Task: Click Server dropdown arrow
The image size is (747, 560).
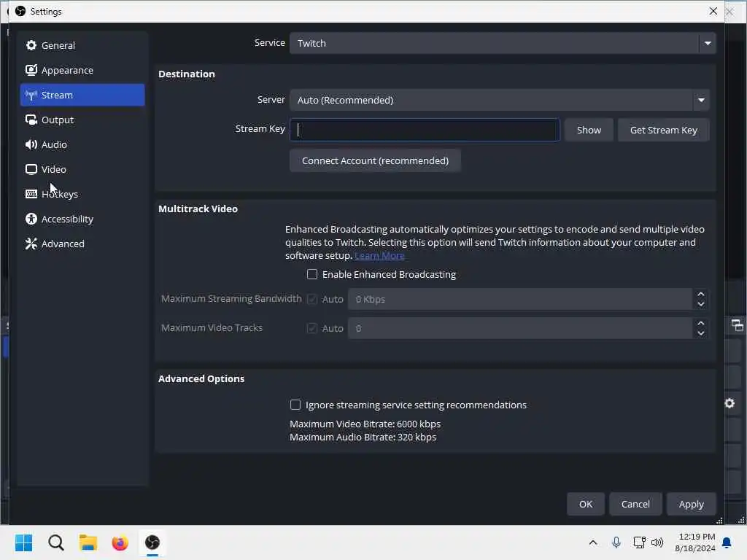Action: click(701, 100)
